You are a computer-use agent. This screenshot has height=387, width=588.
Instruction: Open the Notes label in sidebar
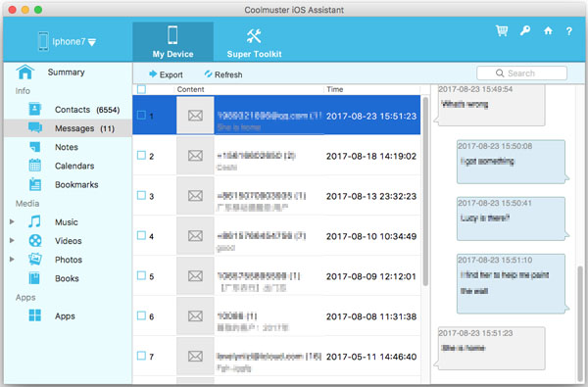(67, 147)
